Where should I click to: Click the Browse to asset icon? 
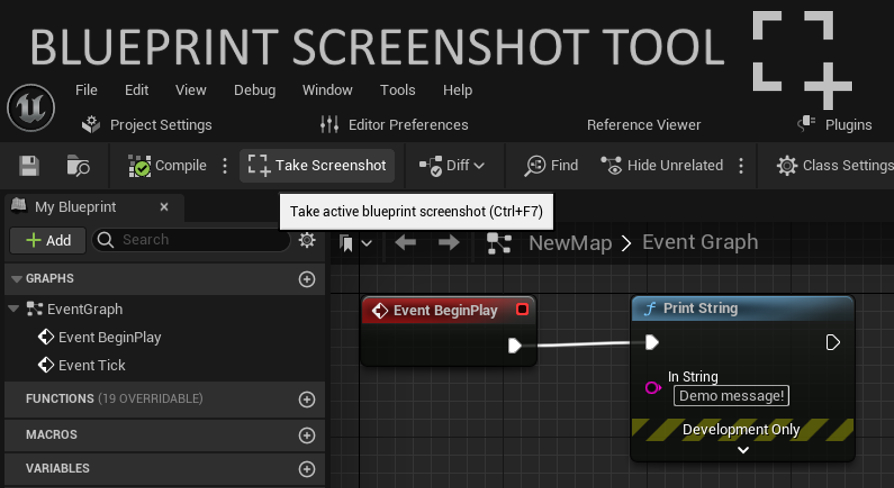click(x=78, y=166)
